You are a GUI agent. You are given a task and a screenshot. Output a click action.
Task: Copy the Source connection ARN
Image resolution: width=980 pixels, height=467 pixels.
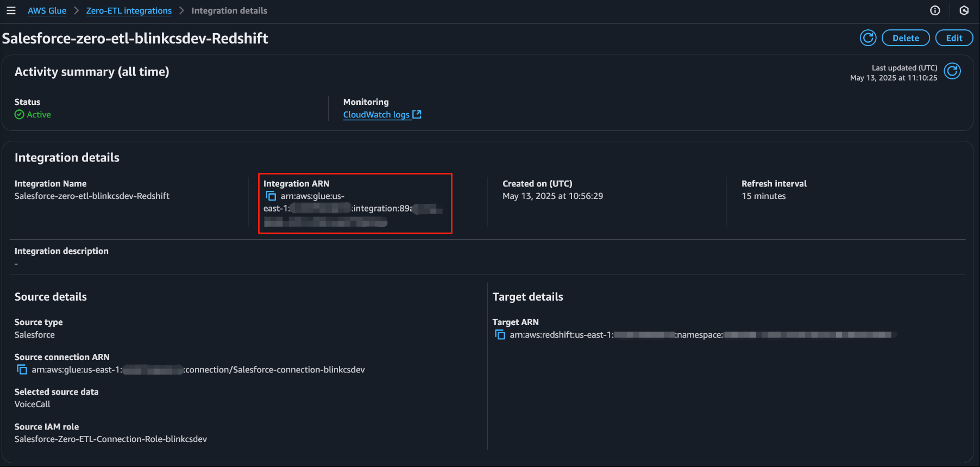[22, 370]
